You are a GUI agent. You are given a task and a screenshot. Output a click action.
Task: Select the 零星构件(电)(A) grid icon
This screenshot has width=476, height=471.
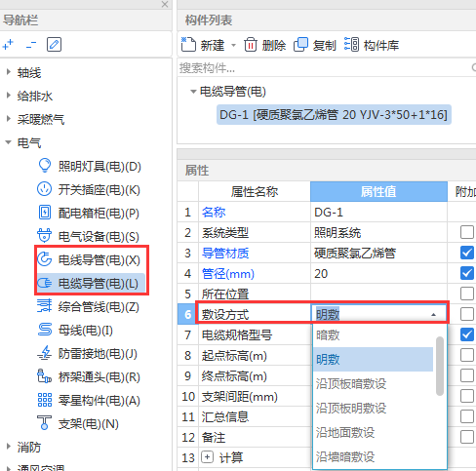(x=45, y=400)
